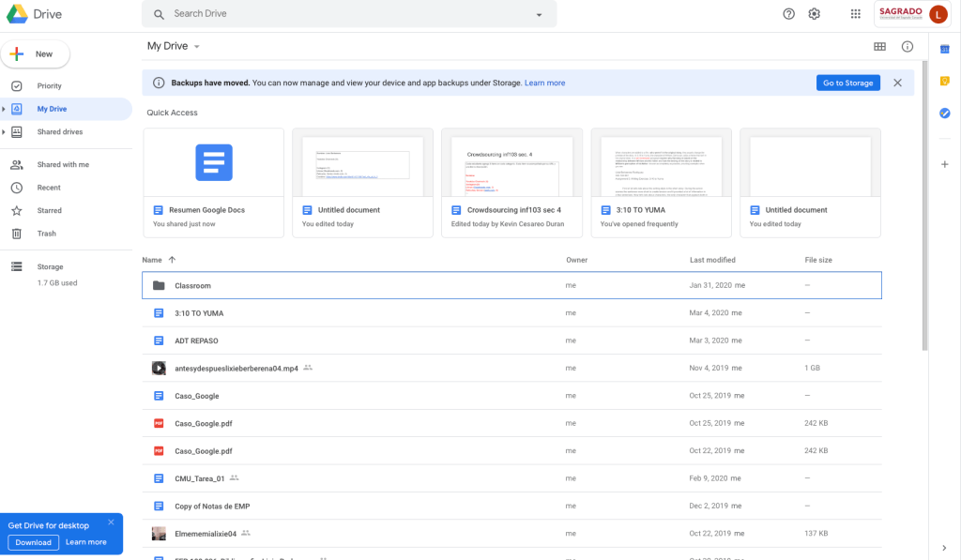The width and height of the screenshot is (961, 560).
Task: Click the name sort arrow icon
Action: click(x=173, y=260)
